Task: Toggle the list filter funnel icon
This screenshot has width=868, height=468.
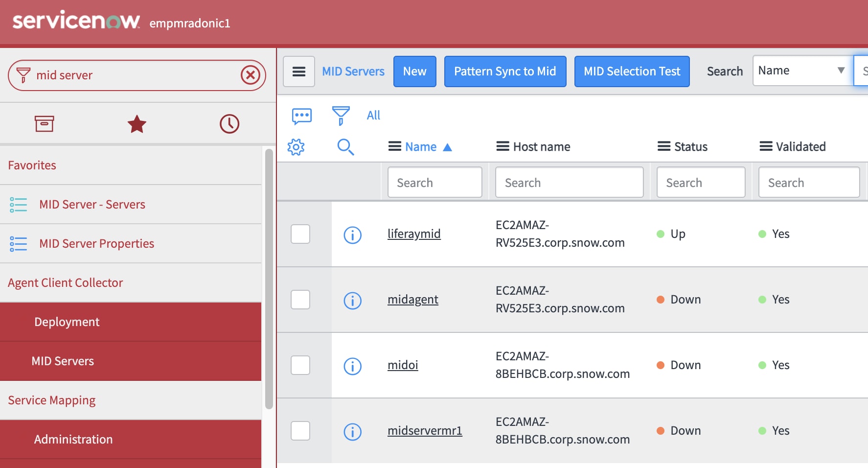Action: (341, 116)
